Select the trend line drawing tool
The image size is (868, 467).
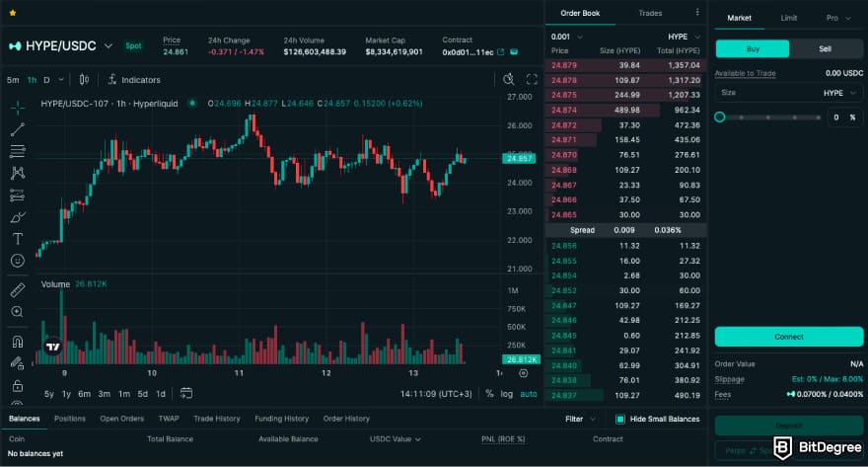pos(18,129)
